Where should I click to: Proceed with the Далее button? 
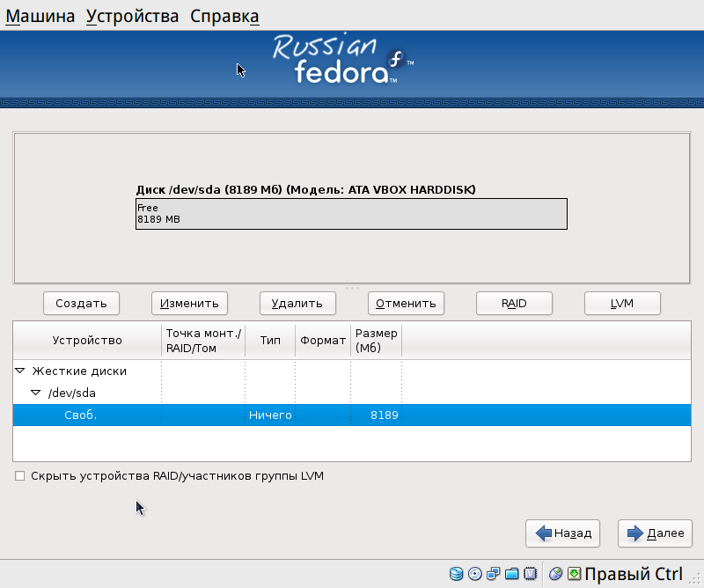pyautogui.click(x=655, y=533)
